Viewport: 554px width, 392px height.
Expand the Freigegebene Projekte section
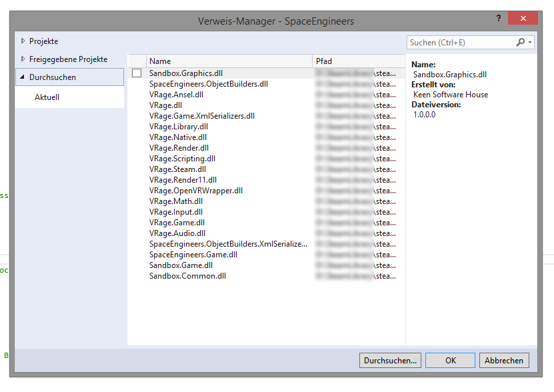(23, 59)
